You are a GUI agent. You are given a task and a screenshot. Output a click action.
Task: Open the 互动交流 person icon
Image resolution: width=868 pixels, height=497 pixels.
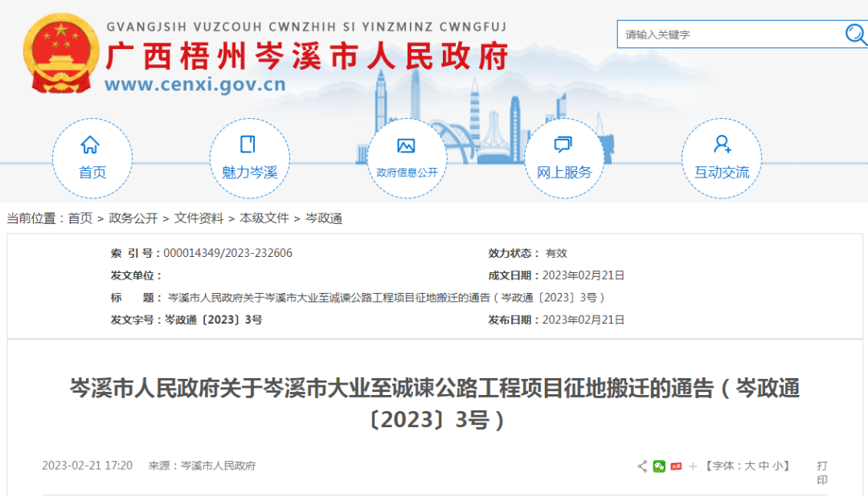pos(721,145)
